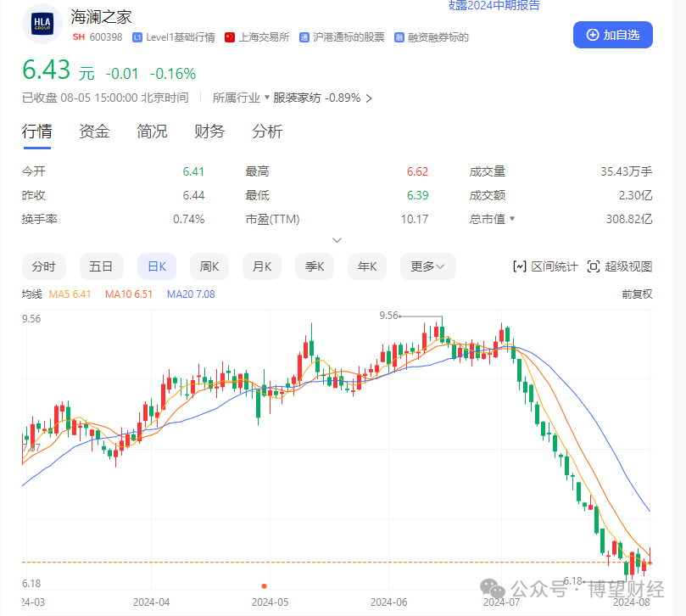Click the 2024-04 date axis label

pos(152,602)
